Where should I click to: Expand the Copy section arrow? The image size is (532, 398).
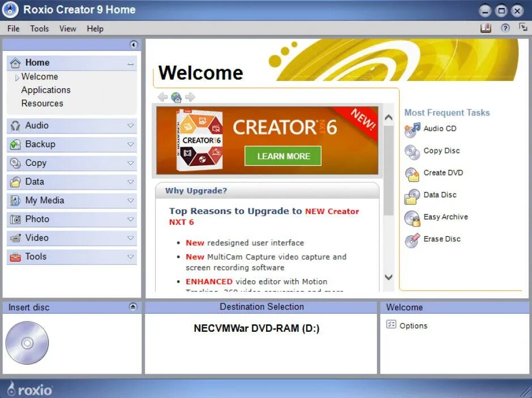131,163
